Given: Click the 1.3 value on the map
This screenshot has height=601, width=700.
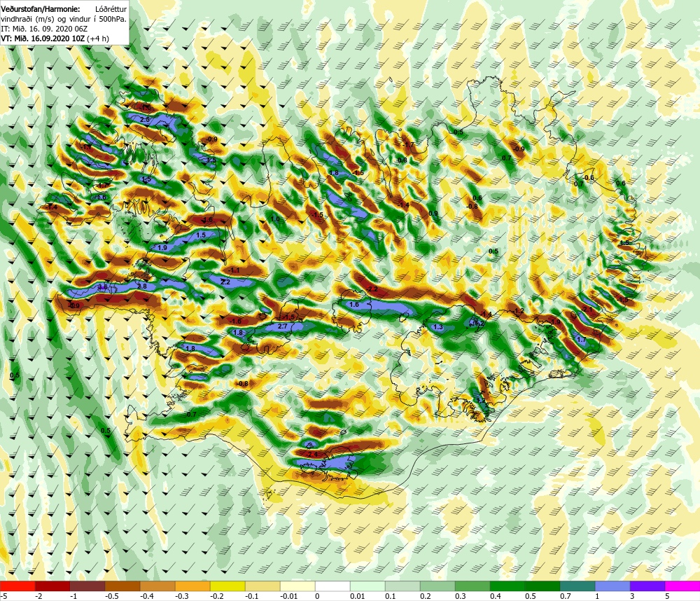Looking at the screenshot, I should point(438,327).
